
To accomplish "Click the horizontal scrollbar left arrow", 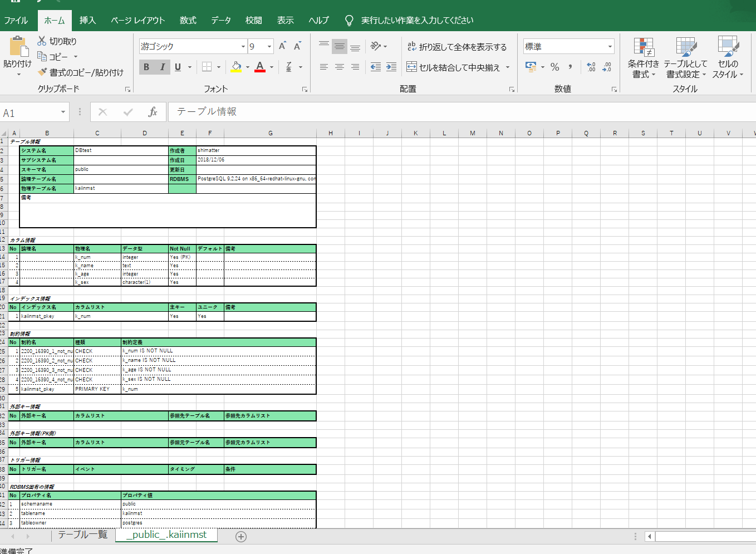I will [x=649, y=537].
